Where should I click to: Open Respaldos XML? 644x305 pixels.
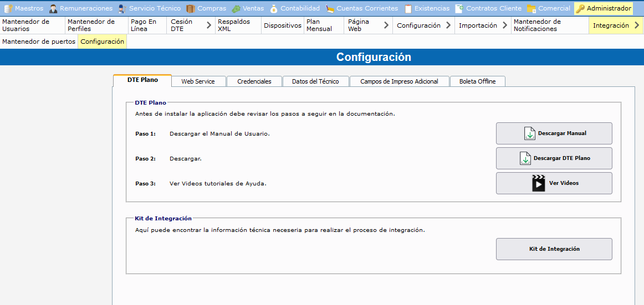tap(238, 25)
